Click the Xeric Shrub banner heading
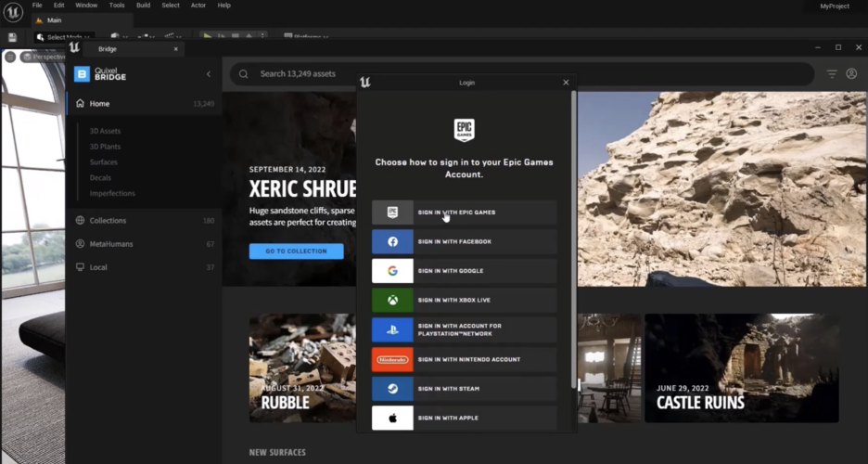868x464 pixels. (x=302, y=188)
